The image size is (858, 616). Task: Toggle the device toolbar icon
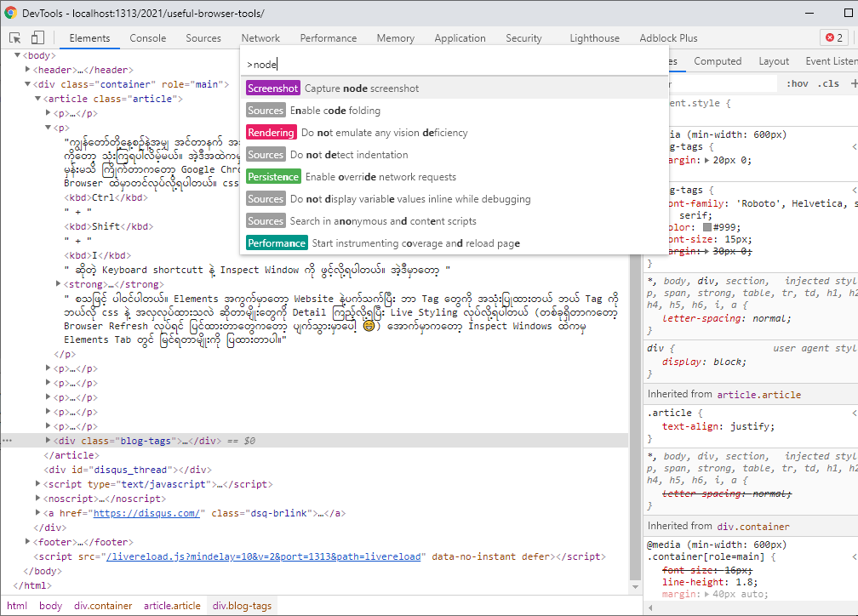pos(37,37)
